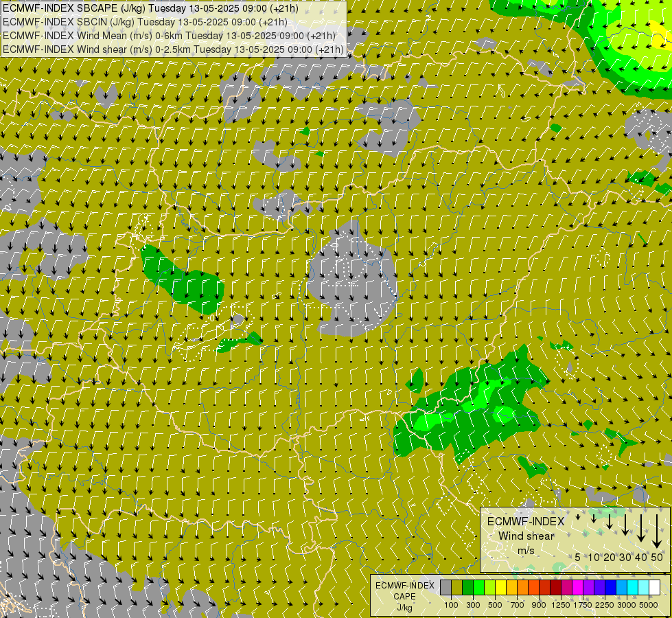
Task: Click the '900' CAPE legend label
Action: [x=539, y=605]
